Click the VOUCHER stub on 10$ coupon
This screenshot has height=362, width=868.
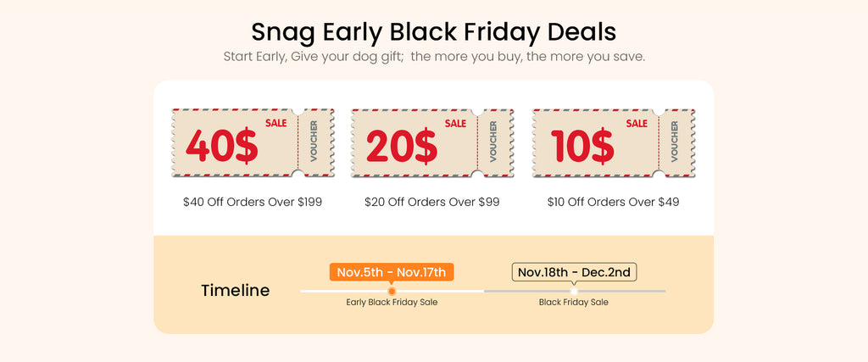click(x=674, y=142)
